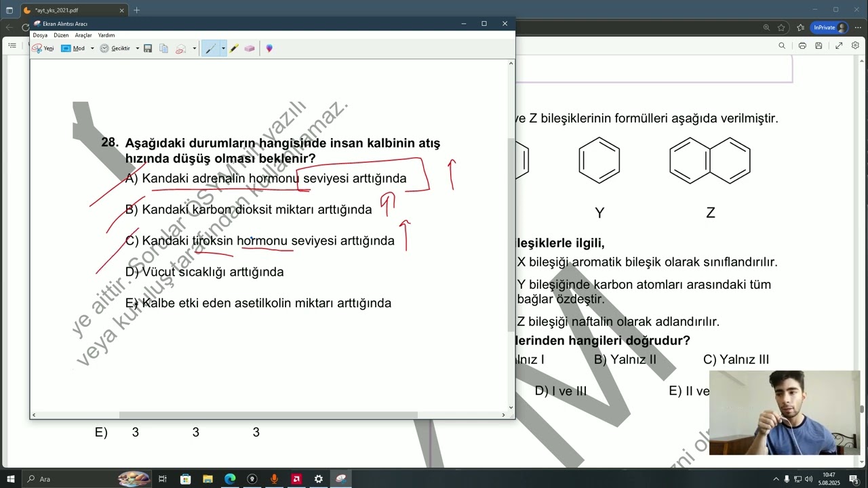
Task: Open File Explorer from taskbar
Action: 208,479
